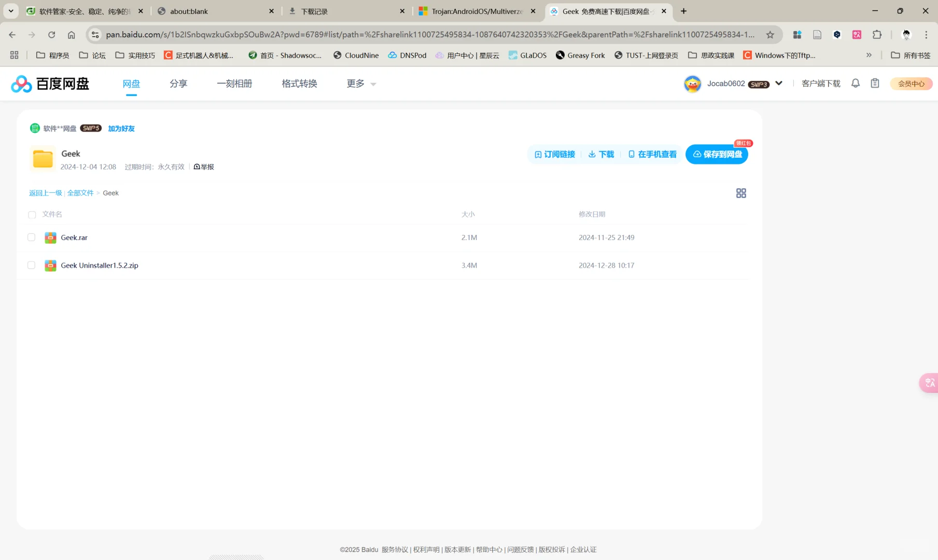938x560 pixels.
Task: Switch file list to grid view
Action: coord(741,192)
